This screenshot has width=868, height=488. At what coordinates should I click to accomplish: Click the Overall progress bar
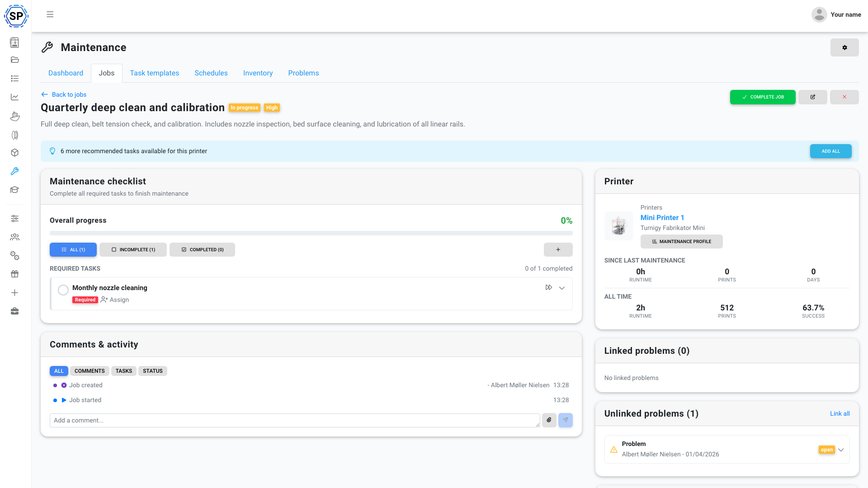pos(311,233)
